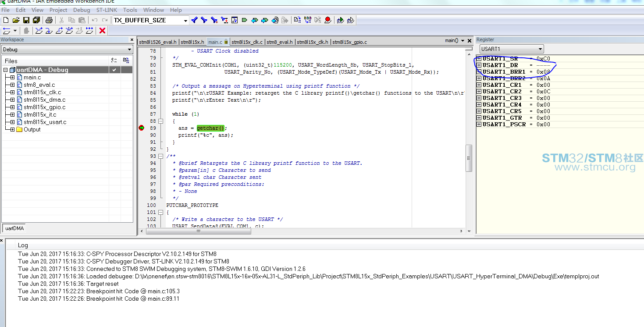This screenshot has height=327, width=644.
Task: Click the Cut scissors icon
Action: tap(62, 20)
